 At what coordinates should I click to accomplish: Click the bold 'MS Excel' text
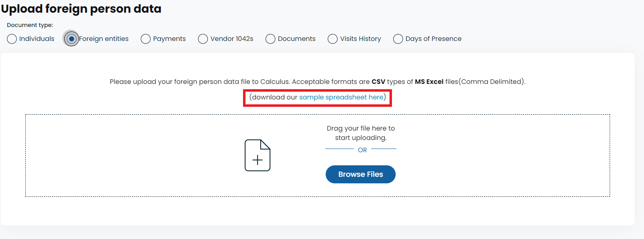click(429, 82)
